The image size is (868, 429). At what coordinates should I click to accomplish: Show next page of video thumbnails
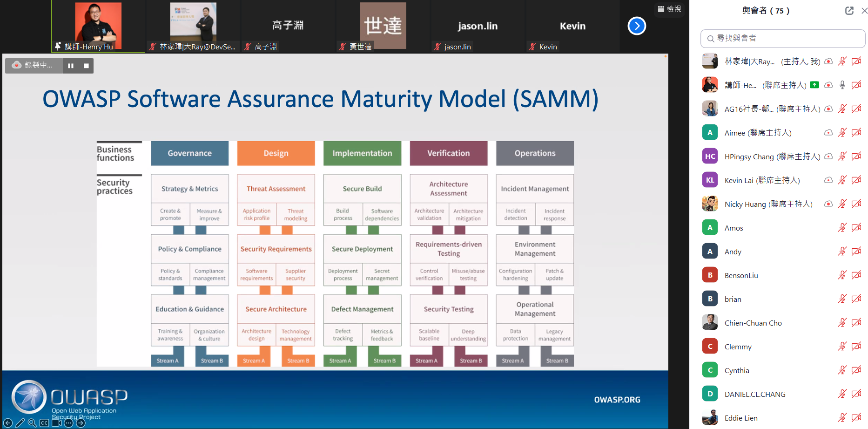[x=637, y=26]
